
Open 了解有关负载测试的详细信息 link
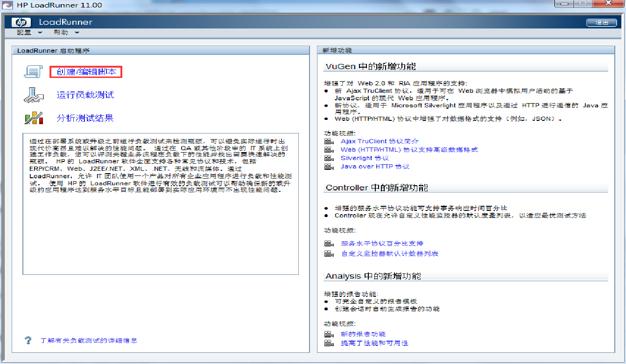point(89,341)
